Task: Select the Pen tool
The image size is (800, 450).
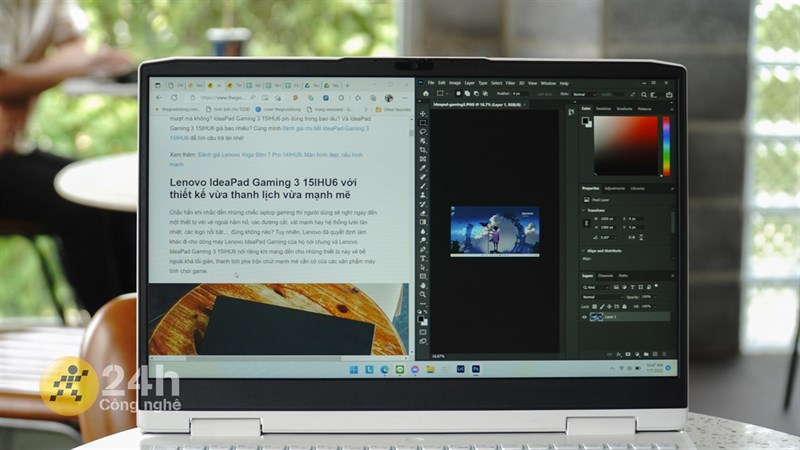Action: click(x=423, y=249)
